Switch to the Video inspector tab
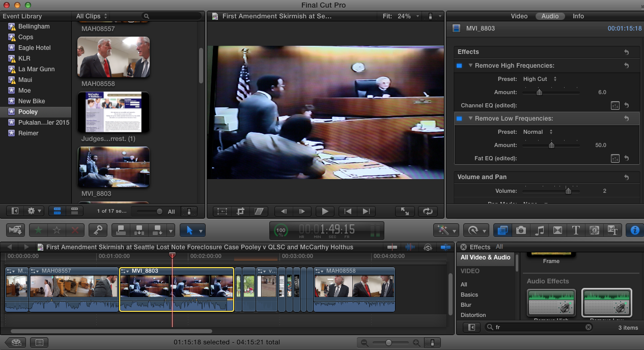 (x=519, y=16)
